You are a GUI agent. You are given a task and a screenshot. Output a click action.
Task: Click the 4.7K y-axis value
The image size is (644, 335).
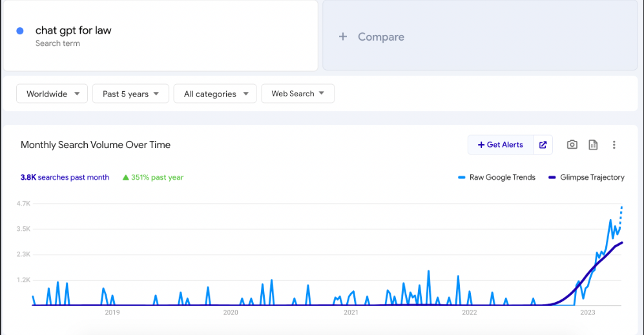[x=23, y=204]
